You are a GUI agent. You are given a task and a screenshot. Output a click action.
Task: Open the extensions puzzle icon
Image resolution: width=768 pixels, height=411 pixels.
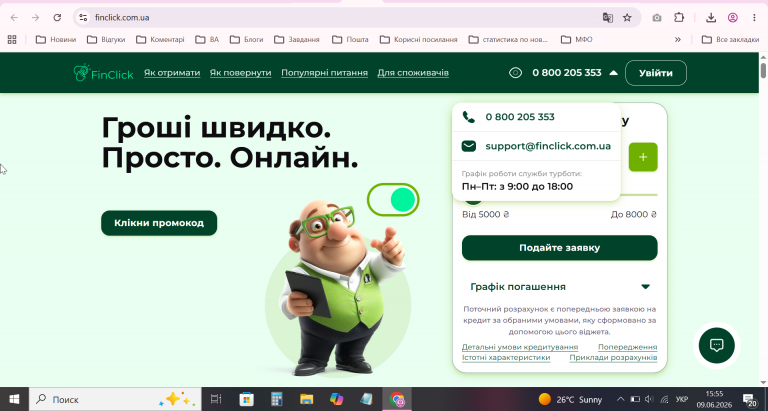click(679, 18)
